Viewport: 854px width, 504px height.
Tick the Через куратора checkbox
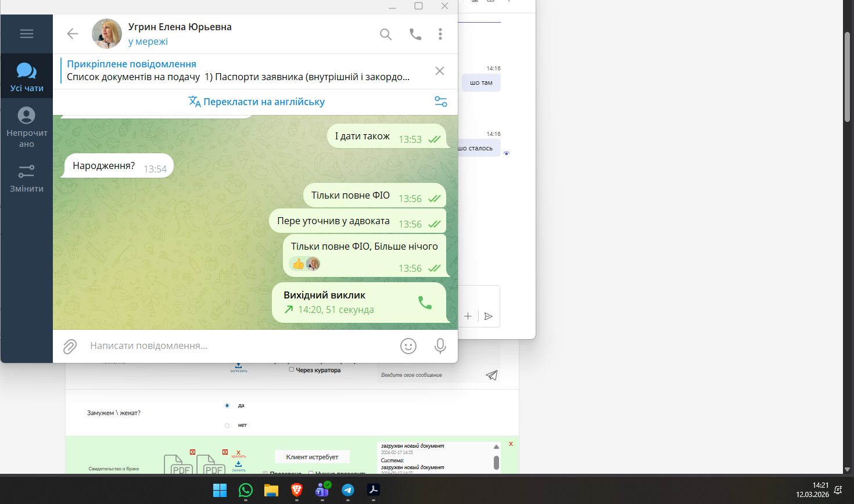point(292,369)
